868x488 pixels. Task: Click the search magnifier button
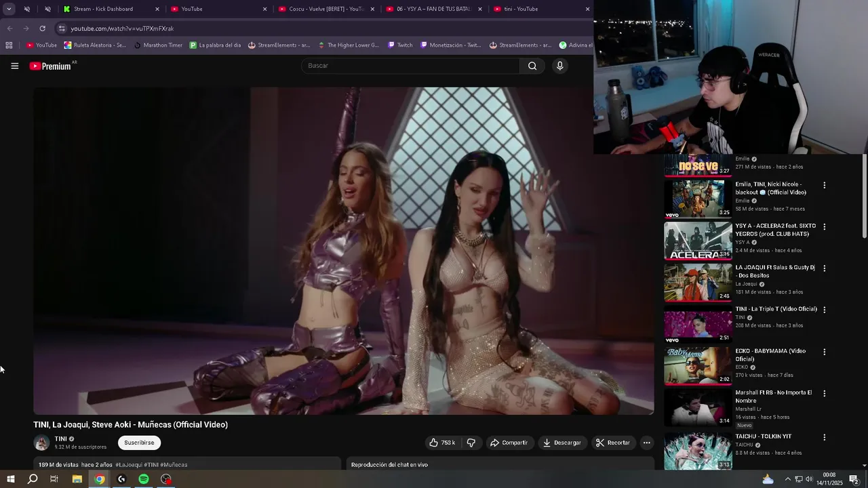click(x=532, y=66)
